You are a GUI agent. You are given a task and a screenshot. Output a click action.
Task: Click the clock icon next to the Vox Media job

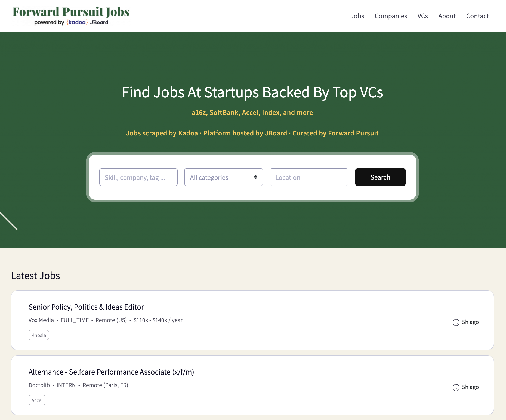pyautogui.click(x=456, y=322)
